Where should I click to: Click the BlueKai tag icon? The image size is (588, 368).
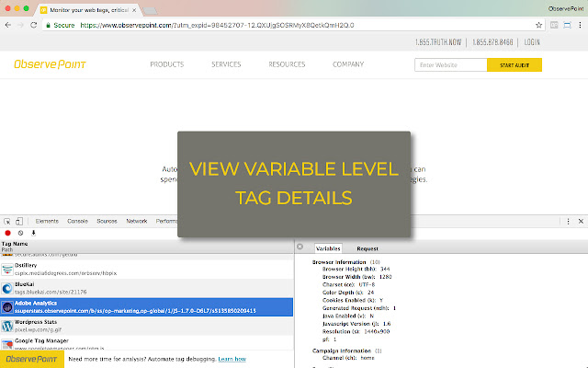tap(7, 288)
